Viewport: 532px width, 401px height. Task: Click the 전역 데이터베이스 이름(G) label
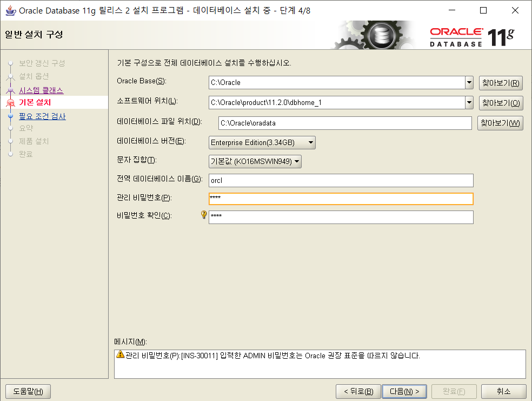pyautogui.click(x=159, y=179)
